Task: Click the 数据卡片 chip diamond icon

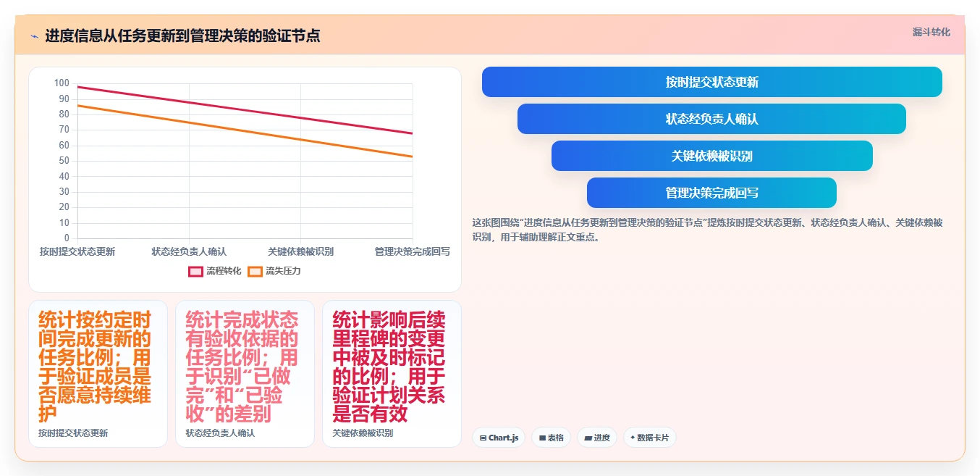Action: pos(633,438)
